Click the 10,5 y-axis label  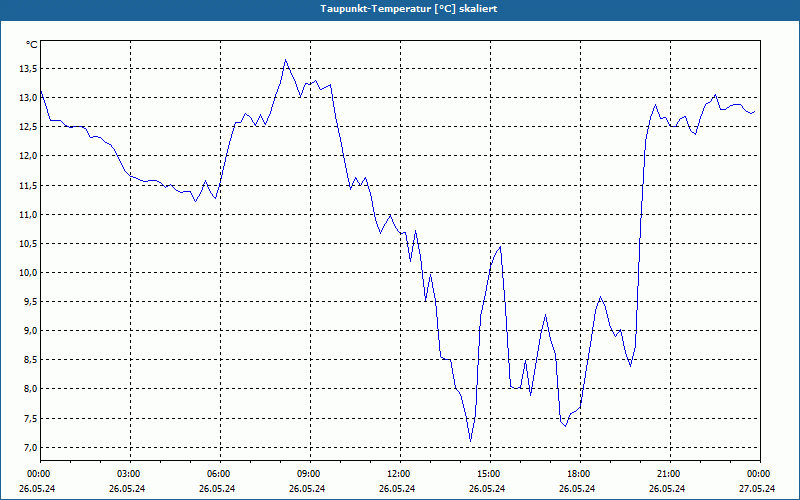28,244
